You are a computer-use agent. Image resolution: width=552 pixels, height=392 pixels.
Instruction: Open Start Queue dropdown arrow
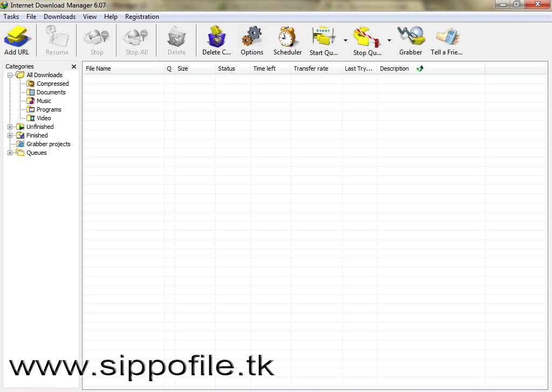coord(345,40)
